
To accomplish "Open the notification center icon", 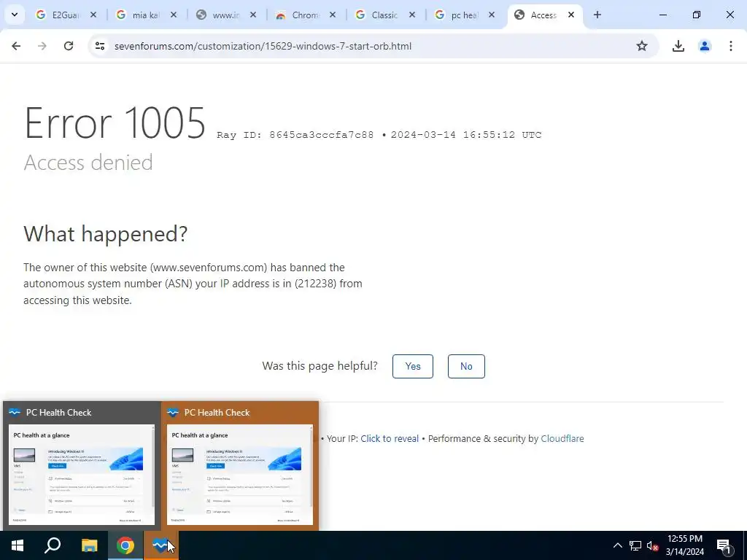I will 724,545.
